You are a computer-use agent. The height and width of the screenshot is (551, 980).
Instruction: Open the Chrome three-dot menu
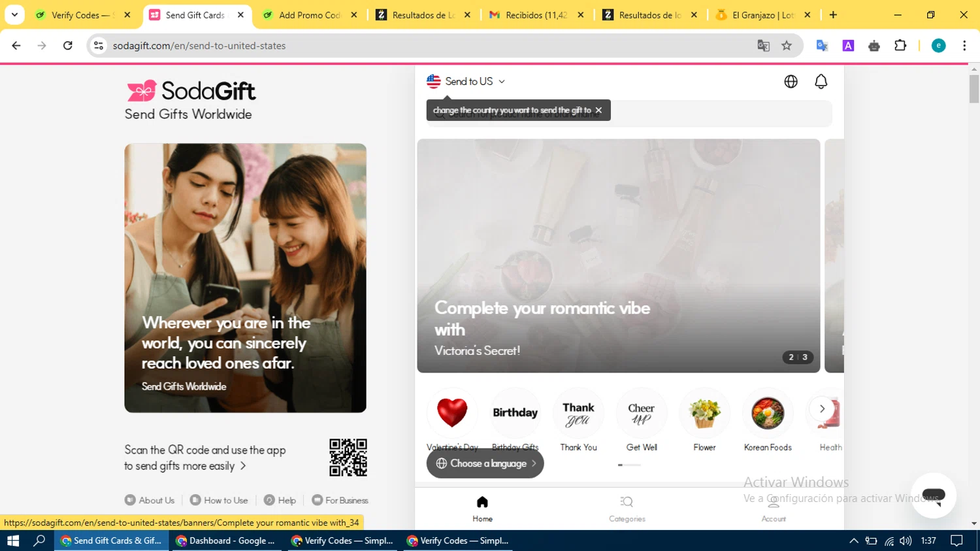pyautogui.click(x=964, y=46)
